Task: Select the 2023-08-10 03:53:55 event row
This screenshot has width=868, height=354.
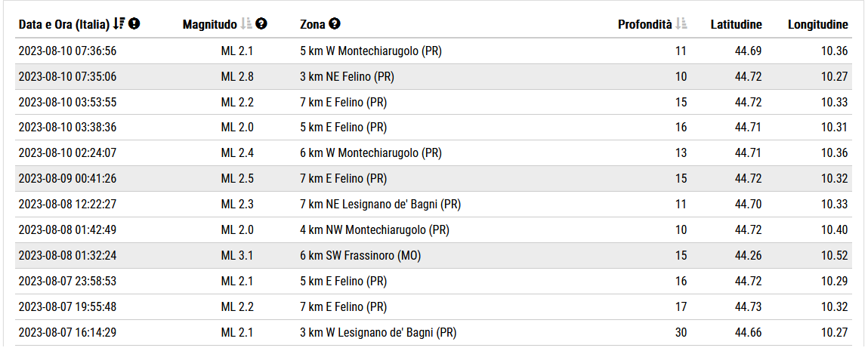Action: point(67,103)
